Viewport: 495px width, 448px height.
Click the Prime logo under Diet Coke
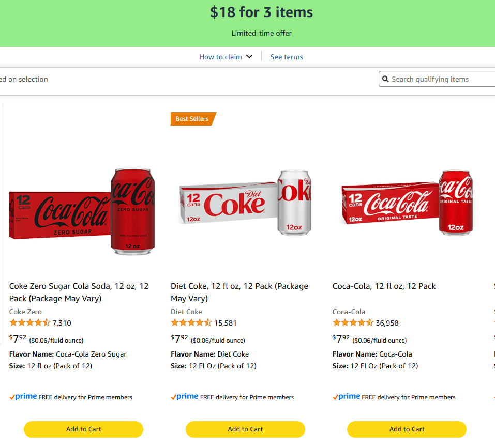tap(184, 397)
